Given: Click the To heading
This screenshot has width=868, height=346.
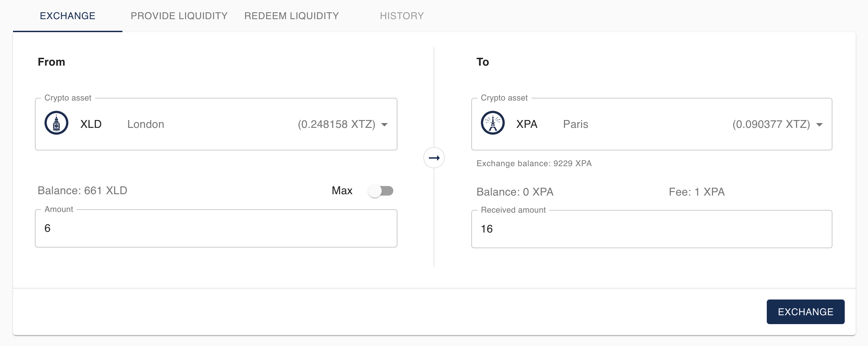Looking at the screenshot, I should point(483,62).
